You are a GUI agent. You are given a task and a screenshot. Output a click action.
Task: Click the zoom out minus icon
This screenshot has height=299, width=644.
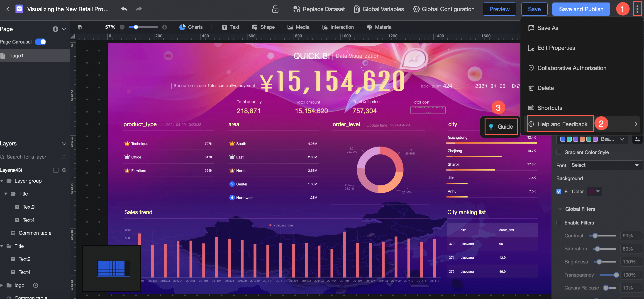click(122, 27)
